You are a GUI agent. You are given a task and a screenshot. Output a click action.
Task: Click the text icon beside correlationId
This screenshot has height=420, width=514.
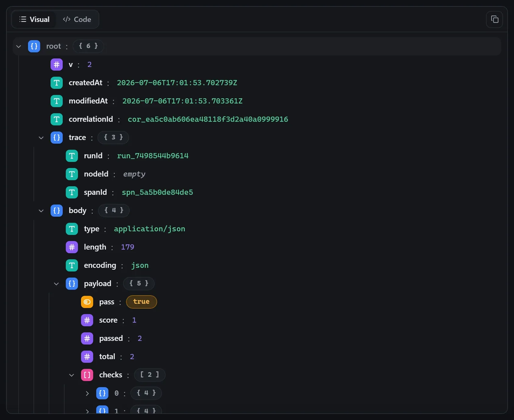pyautogui.click(x=57, y=119)
